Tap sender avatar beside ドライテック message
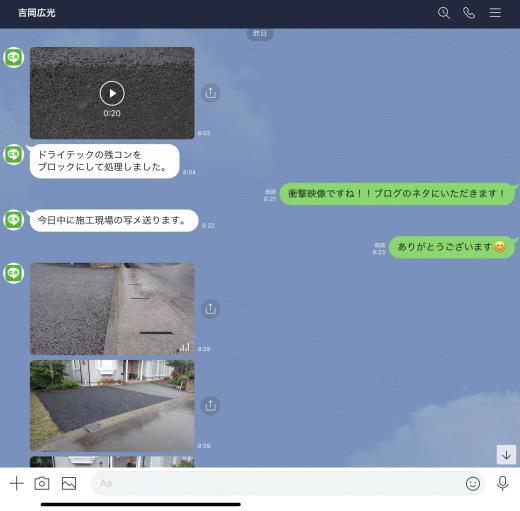The image size is (520, 511). tap(14, 155)
